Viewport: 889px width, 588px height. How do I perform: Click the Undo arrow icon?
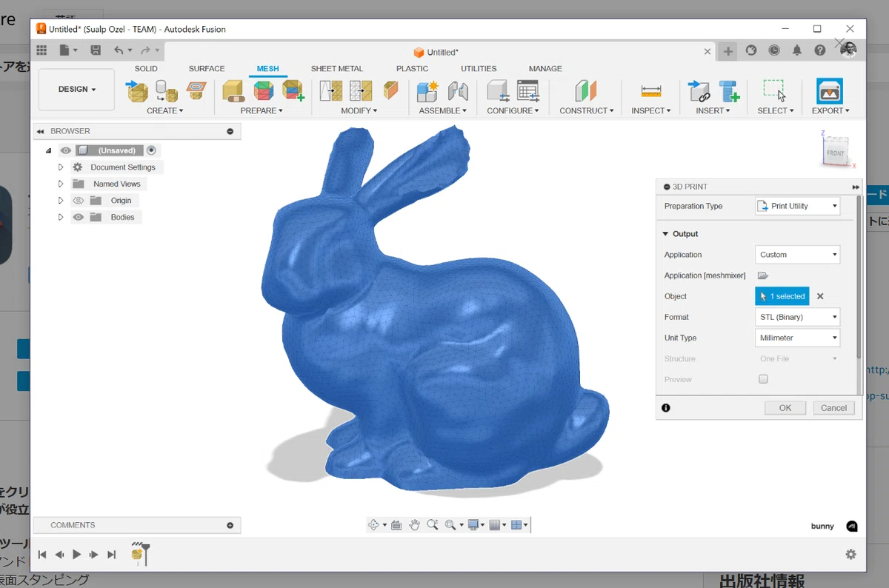pyautogui.click(x=119, y=50)
